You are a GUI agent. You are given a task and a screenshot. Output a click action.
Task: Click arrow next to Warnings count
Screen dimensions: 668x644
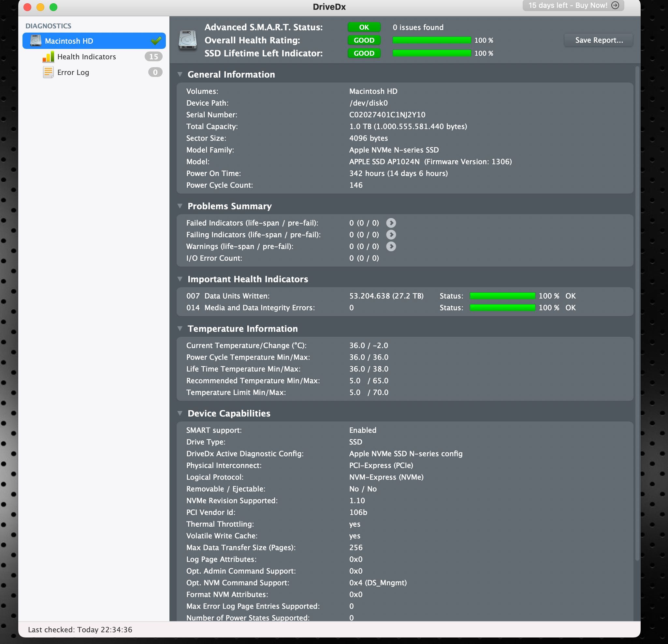[391, 246]
